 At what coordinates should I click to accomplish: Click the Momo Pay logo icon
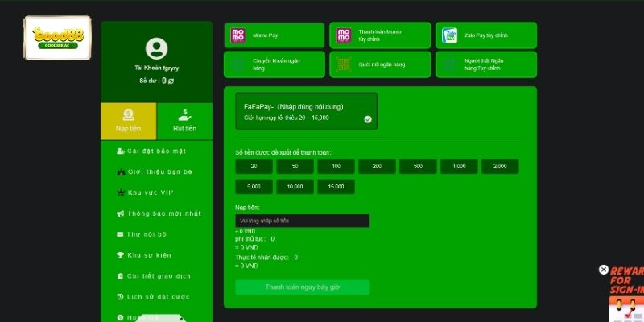click(x=237, y=35)
